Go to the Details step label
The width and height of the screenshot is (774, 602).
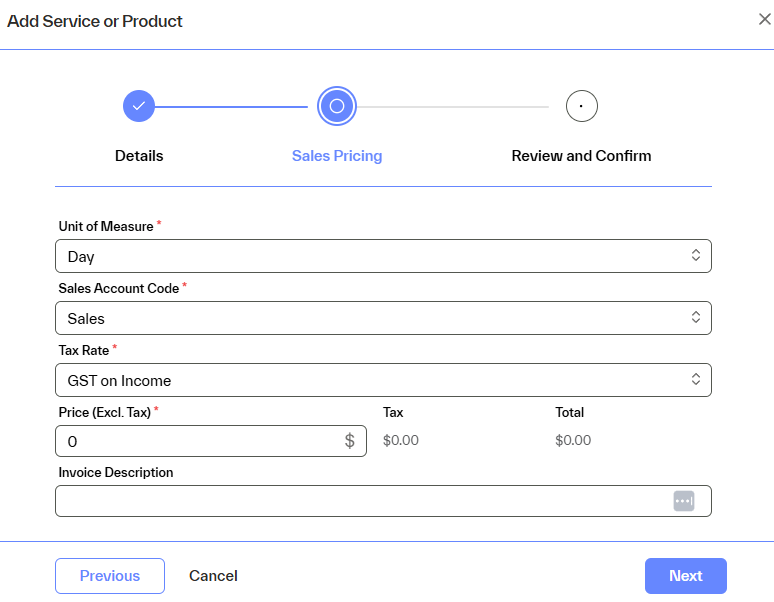click(139, 156)
